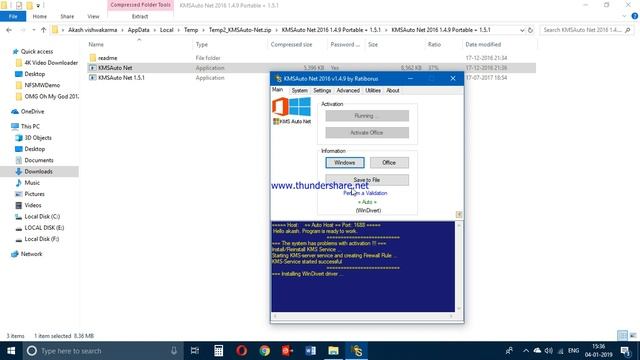Click the volume speaker tray icon
The height and width of the screenshot is (360, 640).
pos(549,351)
